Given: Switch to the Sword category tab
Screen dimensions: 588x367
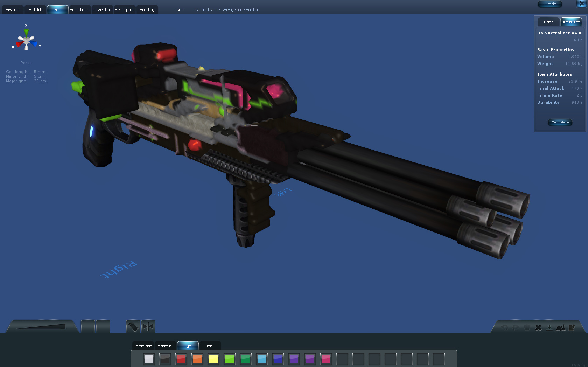Looking at the screenshot, I should point(13,10).
